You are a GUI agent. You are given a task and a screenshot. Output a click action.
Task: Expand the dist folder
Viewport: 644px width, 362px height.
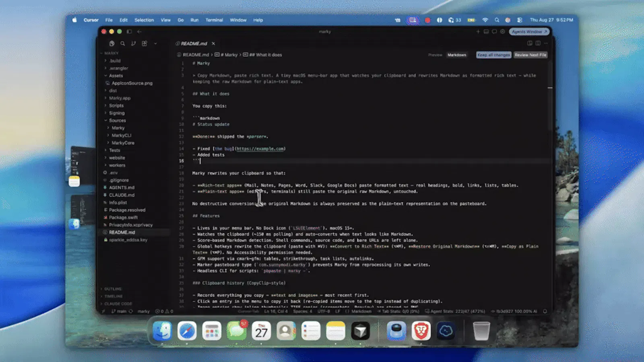click(x=113, y=90)
